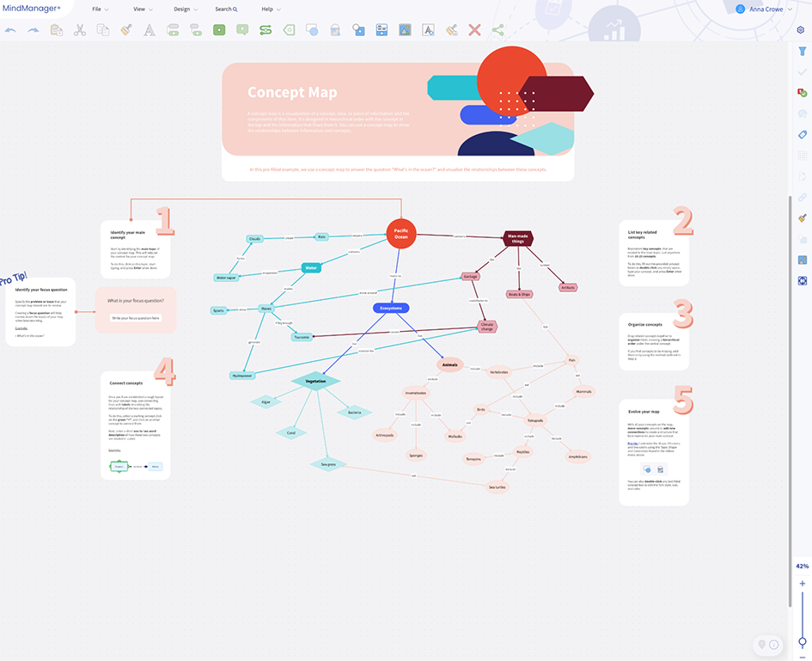The image size is (812, 661).
Task: Click the Undo arrow
Action: tap(10, 29)
